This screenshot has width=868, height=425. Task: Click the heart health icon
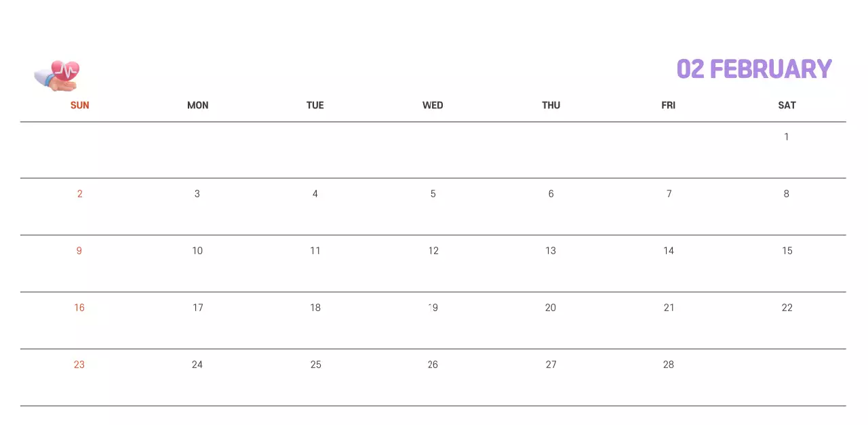tap(58, 75)
